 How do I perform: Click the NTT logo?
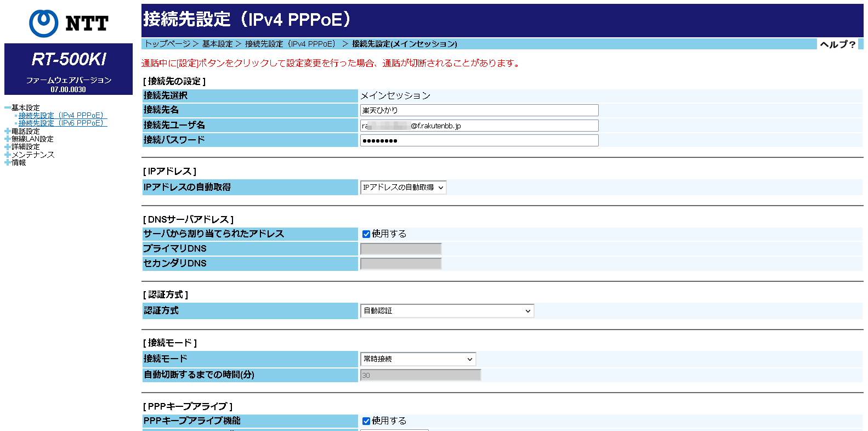coord(69,23)
